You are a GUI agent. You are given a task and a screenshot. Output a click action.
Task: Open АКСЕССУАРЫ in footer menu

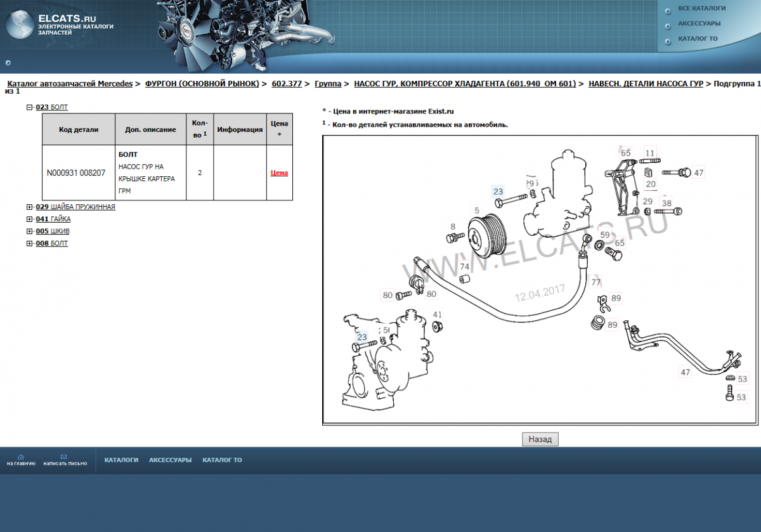coord(170,460)
